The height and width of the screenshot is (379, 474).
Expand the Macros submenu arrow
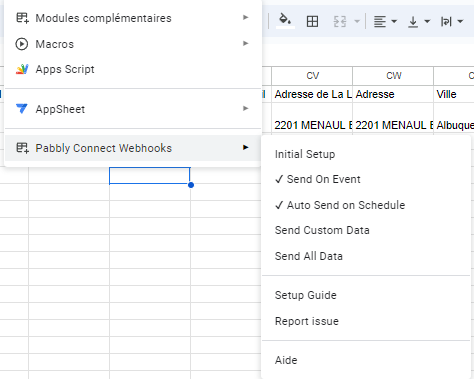(x=246, y=43)
